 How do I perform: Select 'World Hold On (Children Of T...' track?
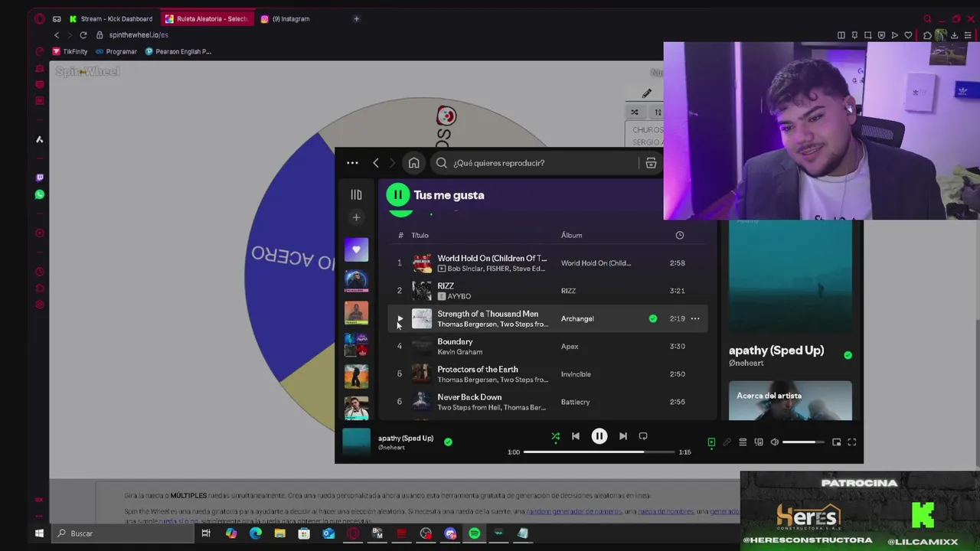[x=547, y=263]
